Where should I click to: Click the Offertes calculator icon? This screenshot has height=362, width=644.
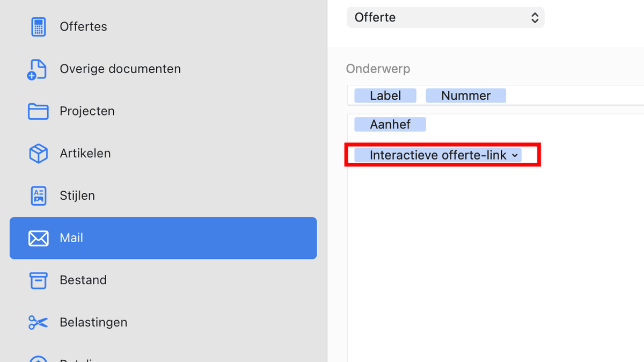[38, 27]
